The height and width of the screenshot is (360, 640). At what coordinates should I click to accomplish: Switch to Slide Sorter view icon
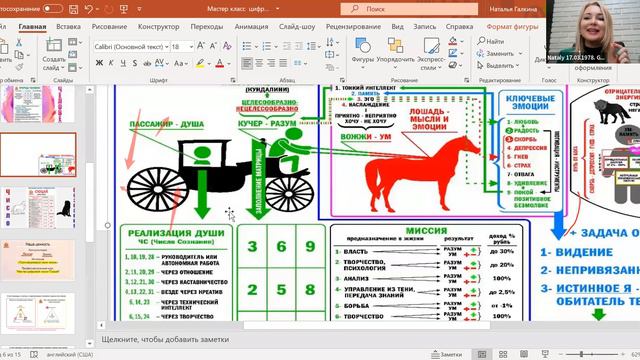[503, 354]
